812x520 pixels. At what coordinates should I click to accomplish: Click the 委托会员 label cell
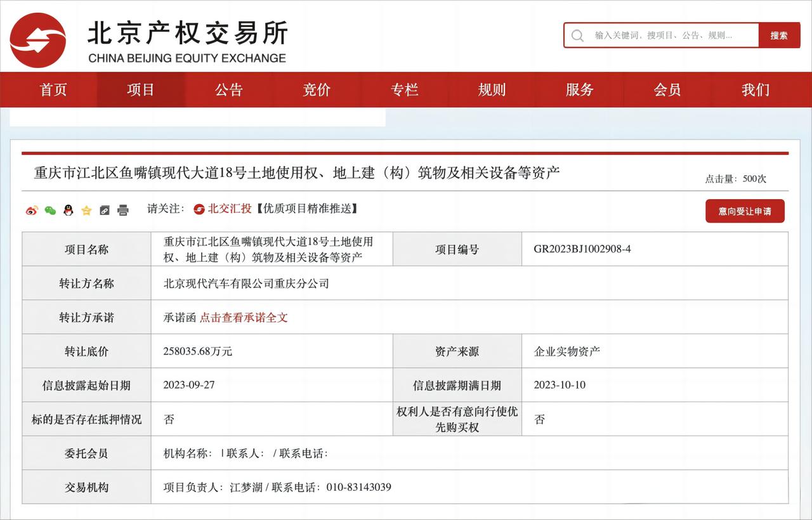click(86, 453)
